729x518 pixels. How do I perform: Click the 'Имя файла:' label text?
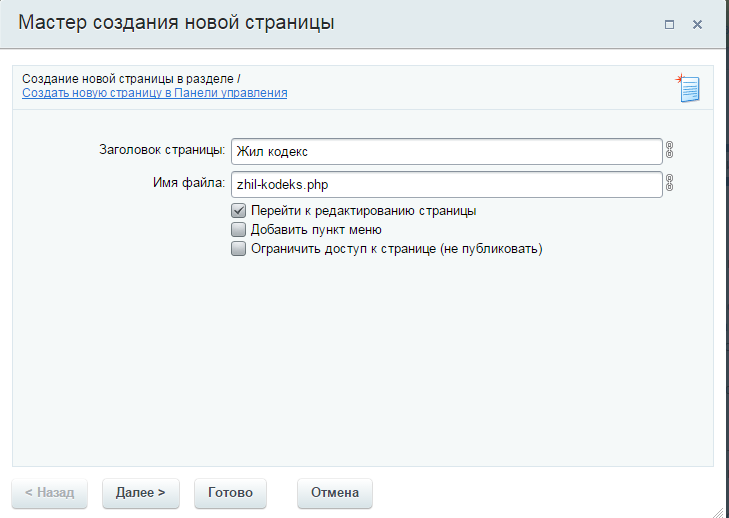[189, 183]
